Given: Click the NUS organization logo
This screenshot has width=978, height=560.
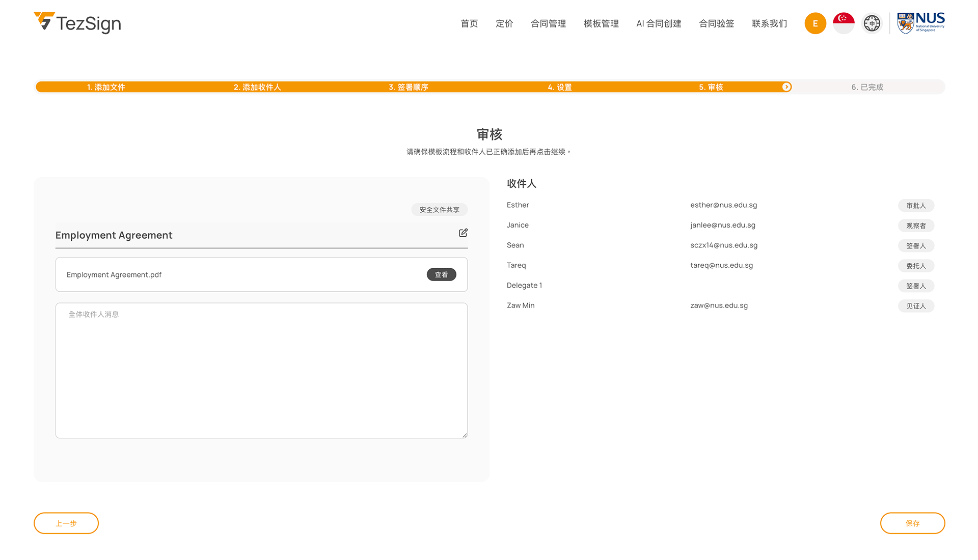Looking at the screenshot, I should pos(920,23).
